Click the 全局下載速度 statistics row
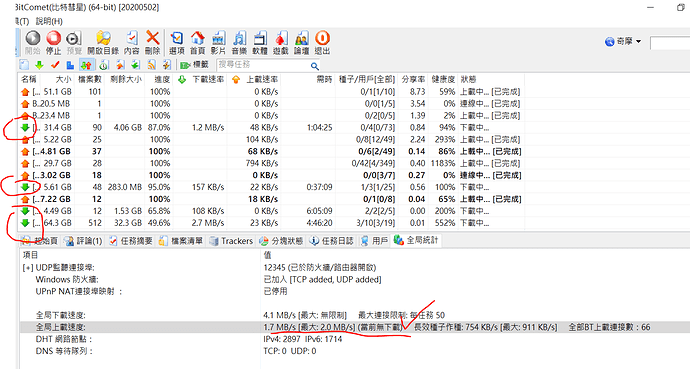Image resolution: width=690 pixels, height=369 pixels. click(355, 315)
